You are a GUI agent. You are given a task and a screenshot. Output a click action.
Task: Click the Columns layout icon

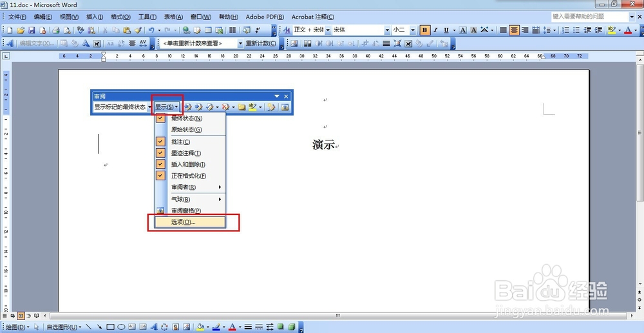pyautogui.click(x=232, y=30)
